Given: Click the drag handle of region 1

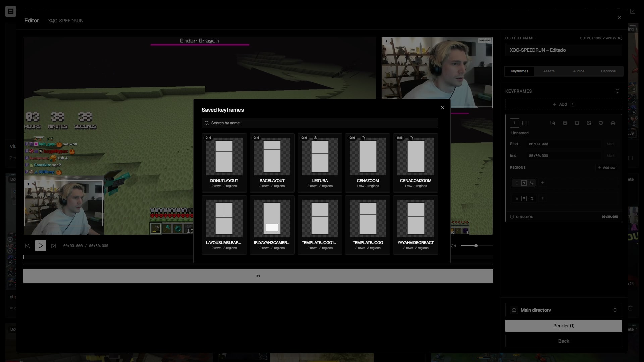Looking at the screenshot, I should pyautogui.click(x=517, y=183).
